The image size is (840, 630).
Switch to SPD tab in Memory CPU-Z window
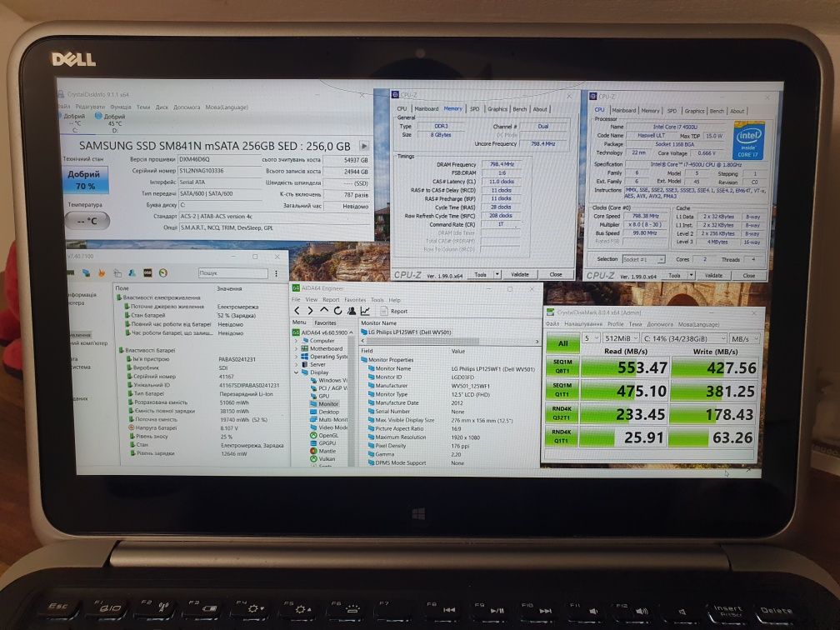coord(475,108)
